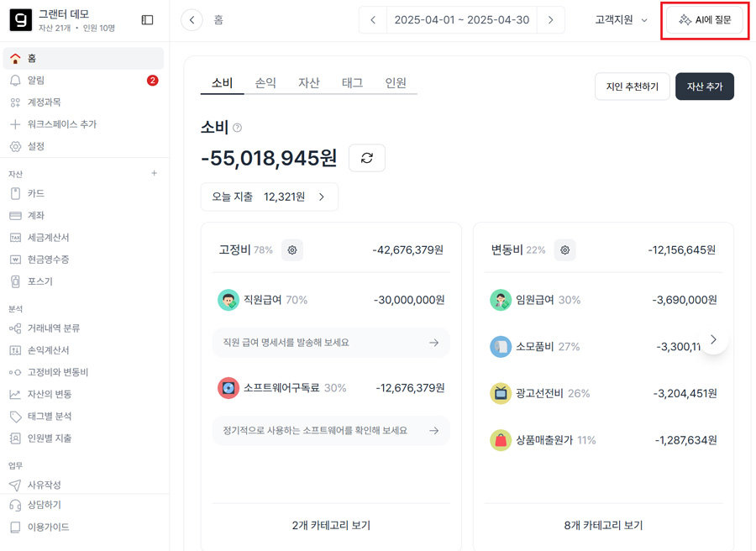Go to previous month in date range
The width and height of the screenshot is (756, 551).
click(373, 20)
